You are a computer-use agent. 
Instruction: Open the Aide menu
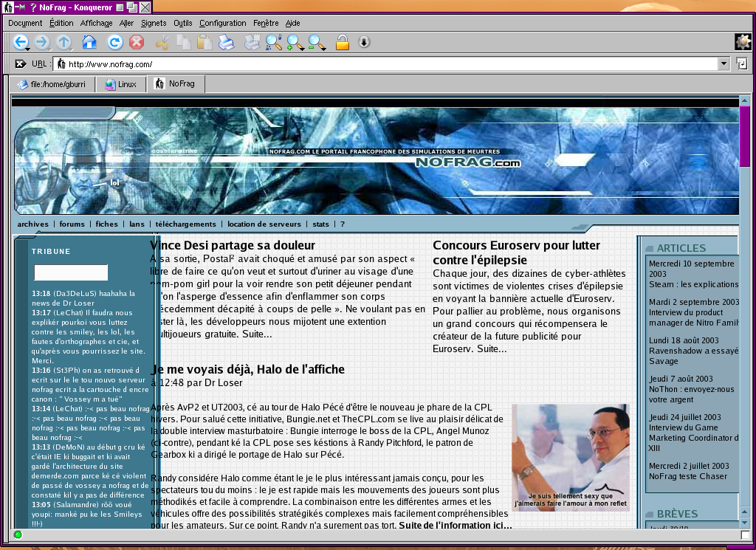292,23
